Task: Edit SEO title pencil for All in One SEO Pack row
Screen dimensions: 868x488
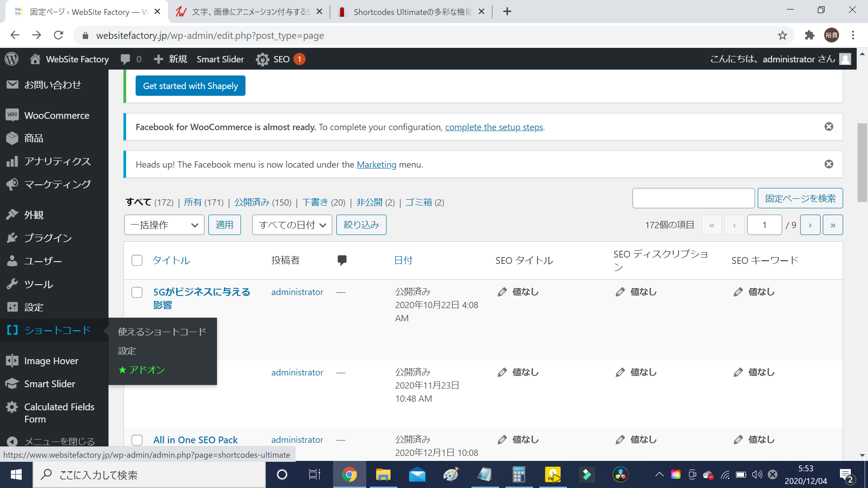Action: pyautogui.click(x=502, y=440)
